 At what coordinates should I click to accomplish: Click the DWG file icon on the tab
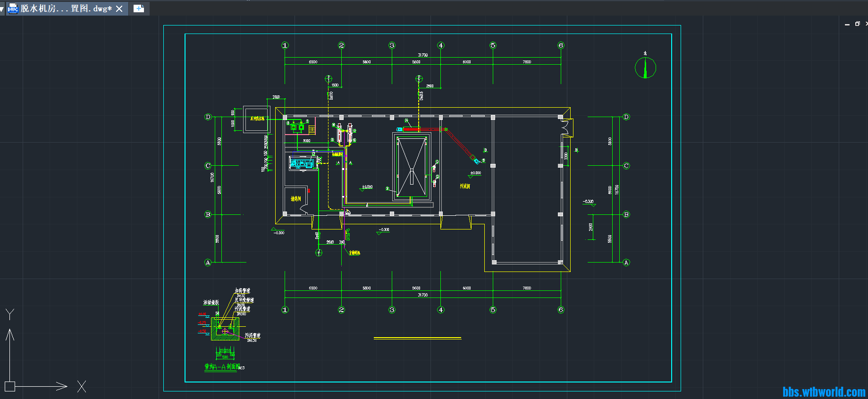click(x=13, y=8)
